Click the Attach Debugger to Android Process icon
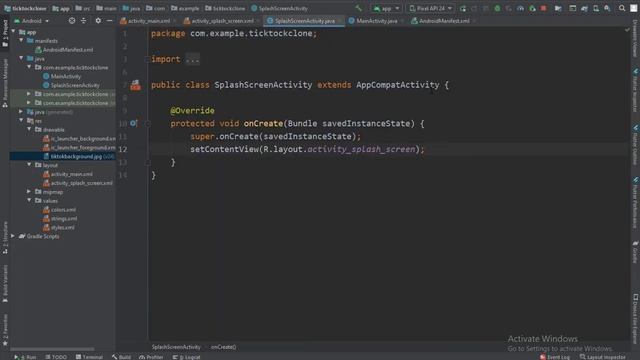The image size is (640, 360). 532,8
